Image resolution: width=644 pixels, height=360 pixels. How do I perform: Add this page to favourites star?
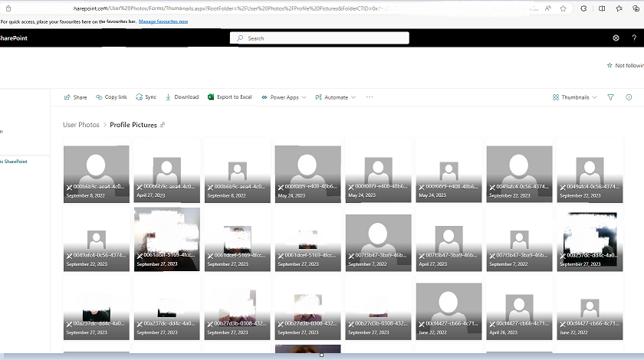click(x=563, y=8)
